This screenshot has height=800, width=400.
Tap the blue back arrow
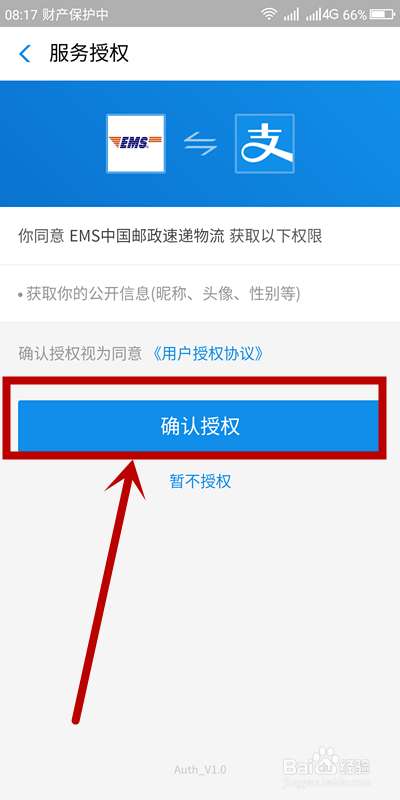tap(24, 54)
